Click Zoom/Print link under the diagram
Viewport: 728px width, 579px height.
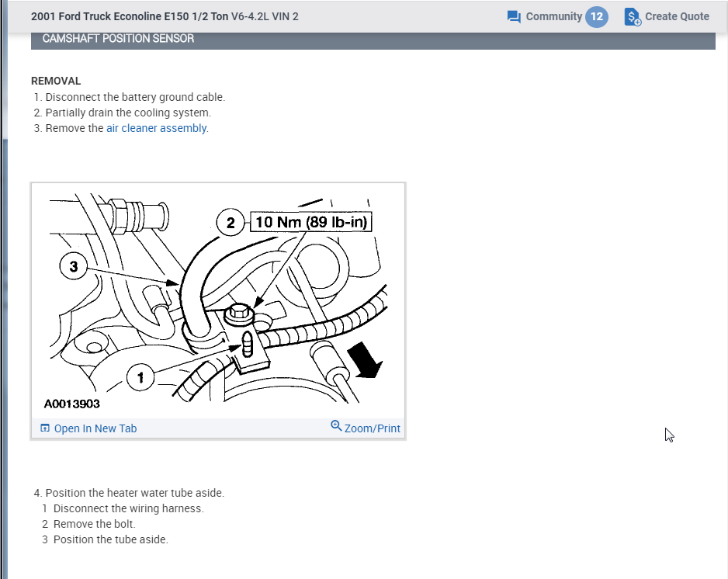tap(372, 428)
